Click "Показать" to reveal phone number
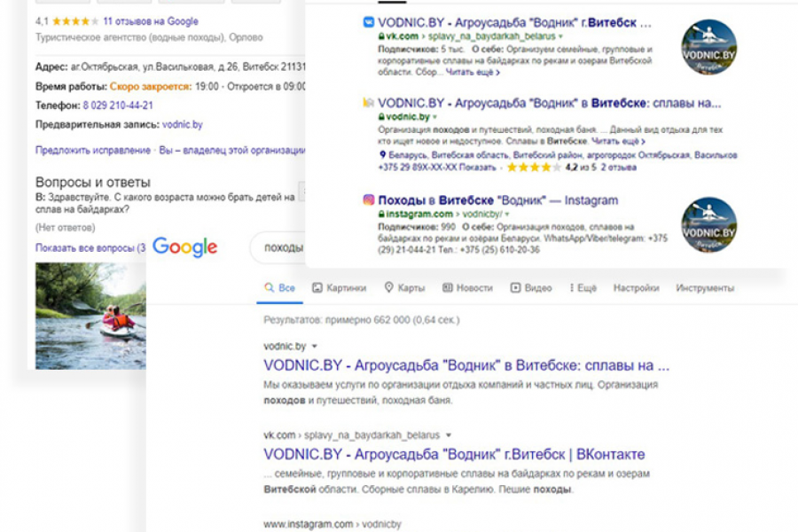 click(x=477, y=168)
